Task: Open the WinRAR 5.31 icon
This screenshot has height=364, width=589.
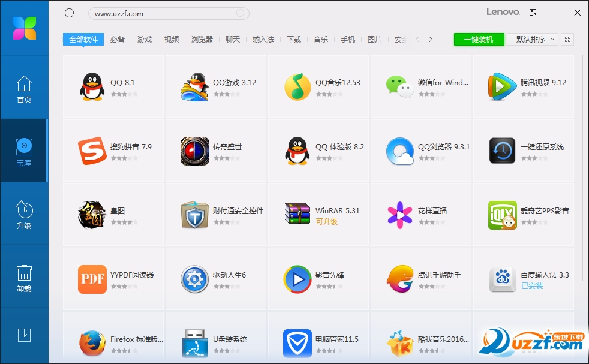Action: [x=297, y=213]
